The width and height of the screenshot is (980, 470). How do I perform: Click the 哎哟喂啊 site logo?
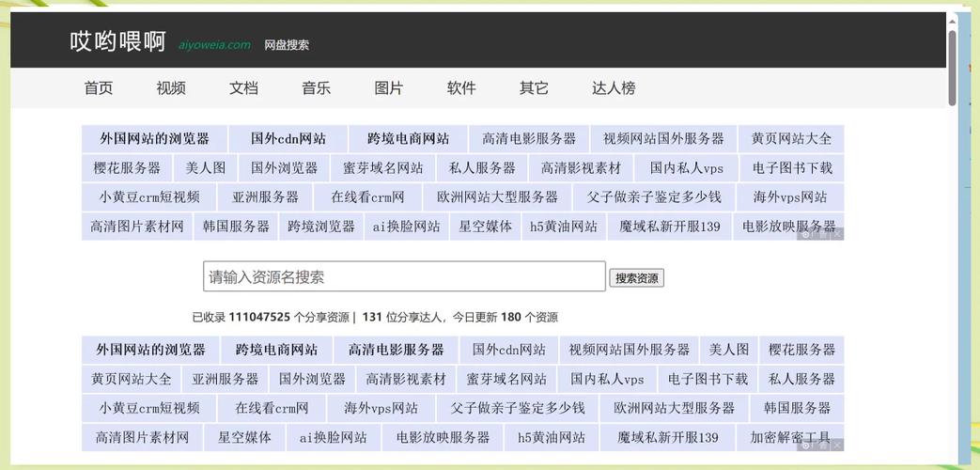coord(117,42)
